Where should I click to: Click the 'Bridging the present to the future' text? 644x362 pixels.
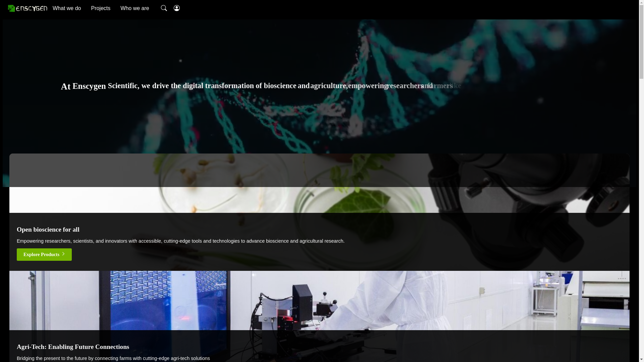113,358
